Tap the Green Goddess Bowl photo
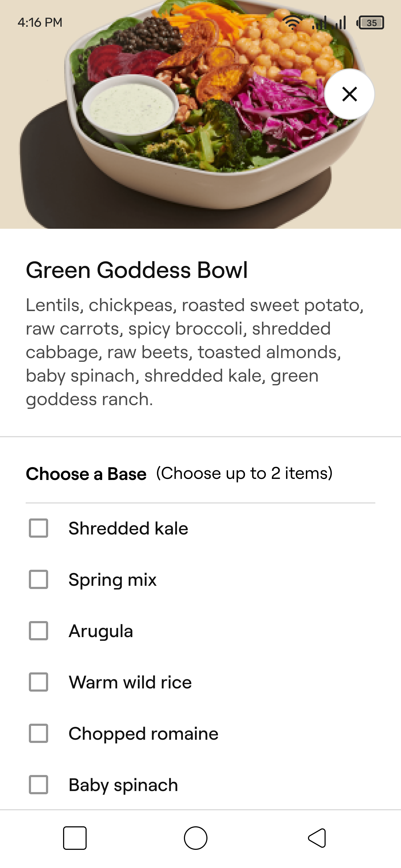Viewport: 401px width, 868px height. [200, 114]
